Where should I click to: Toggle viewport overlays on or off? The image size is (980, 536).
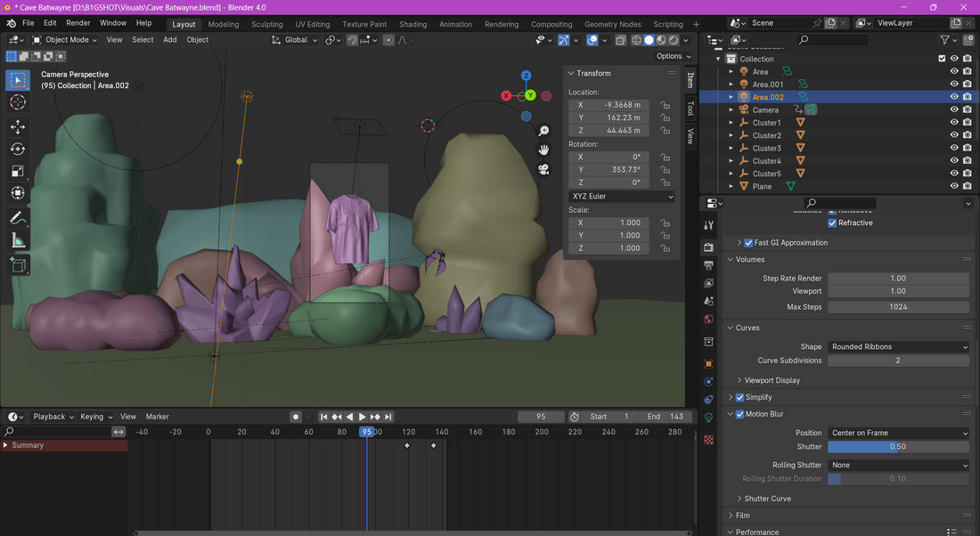click(x=592, y=40)
